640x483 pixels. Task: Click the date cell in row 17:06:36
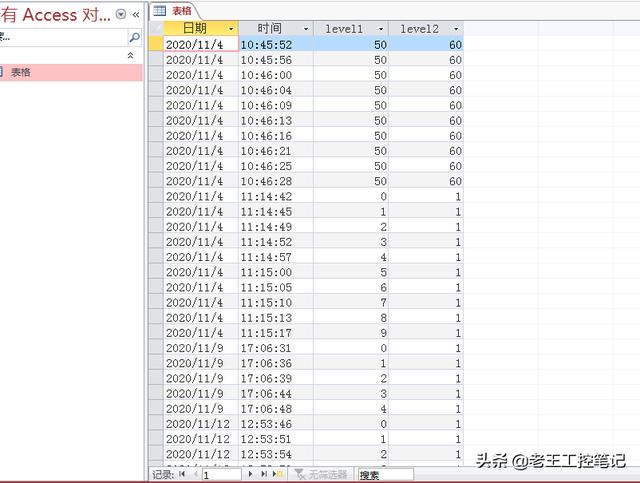(201, 363)
